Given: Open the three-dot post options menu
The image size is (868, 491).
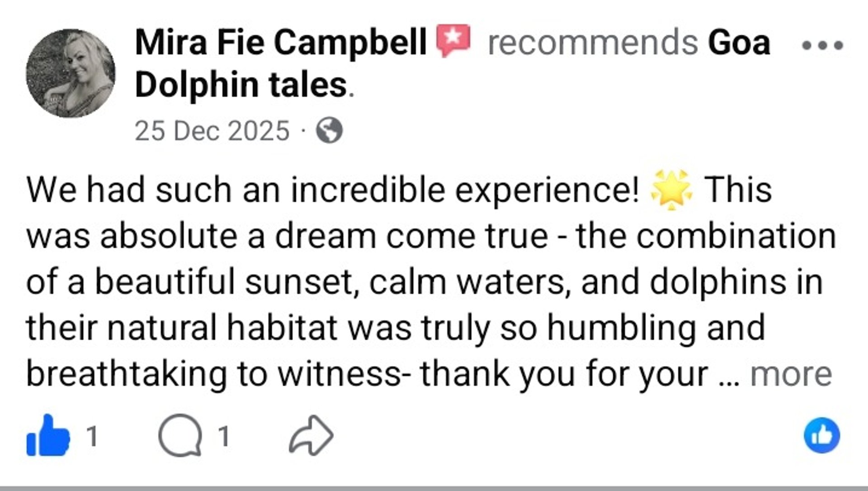Looking at the screenshot, I should [822, 45].
